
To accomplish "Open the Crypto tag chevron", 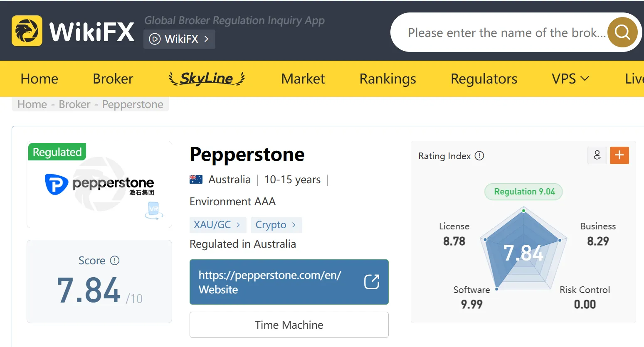I will (x=294, y=225).
